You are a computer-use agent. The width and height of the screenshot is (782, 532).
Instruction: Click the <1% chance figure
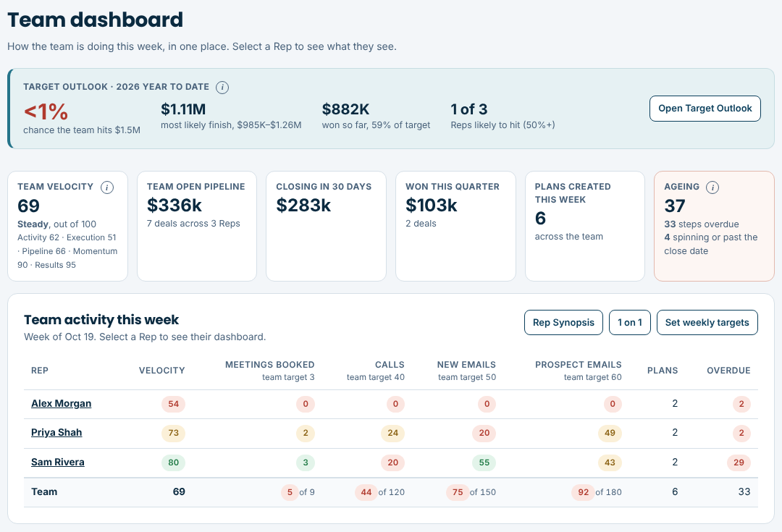[x=46, y=111]
